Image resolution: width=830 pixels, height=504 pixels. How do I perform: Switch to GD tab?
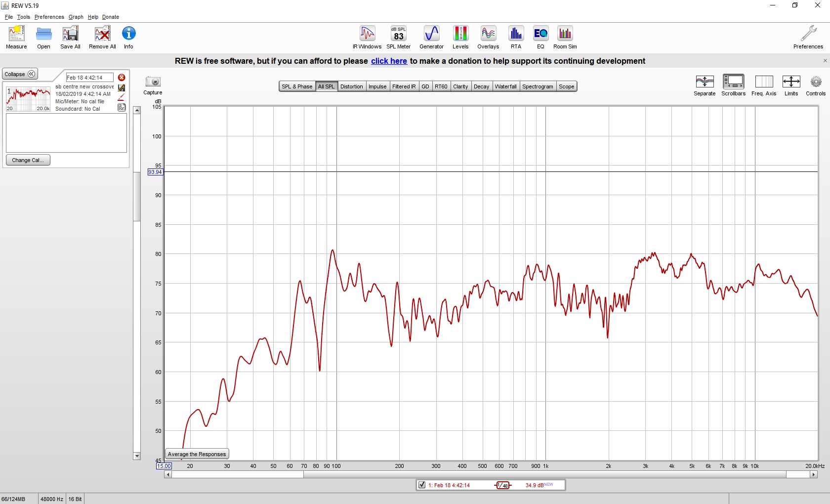click(x=425, y=86)
